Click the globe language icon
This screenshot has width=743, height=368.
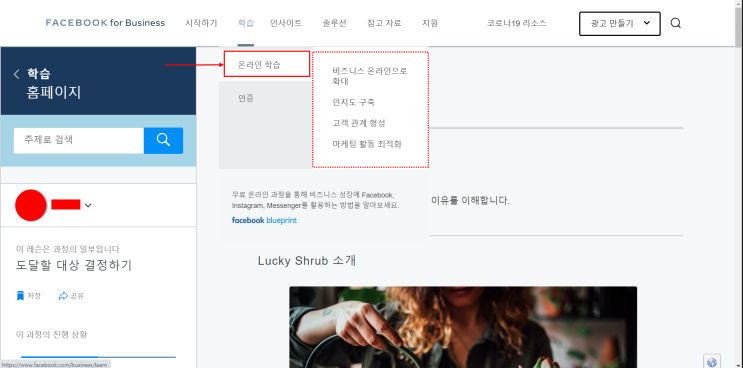point(711,362)
